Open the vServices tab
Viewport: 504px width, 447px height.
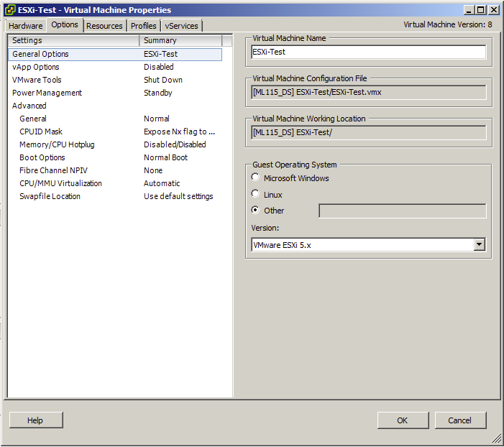(x=181, y=26)
